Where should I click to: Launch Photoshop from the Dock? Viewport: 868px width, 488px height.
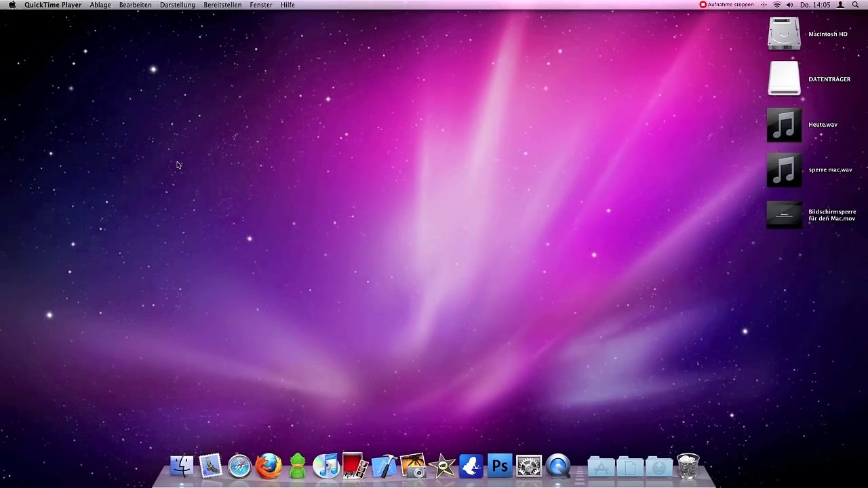coord(500,466)
